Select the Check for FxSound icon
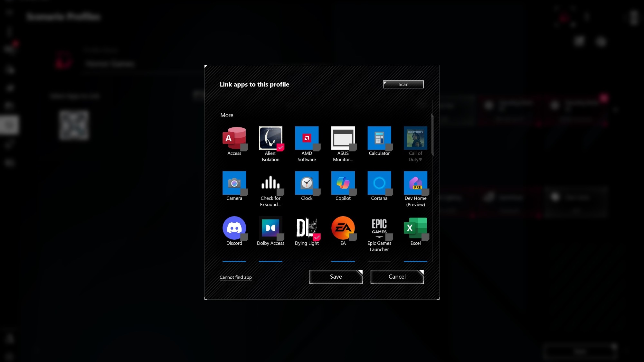Image resolution: width=644 pixels, height=362 pixels. (270, 183)
